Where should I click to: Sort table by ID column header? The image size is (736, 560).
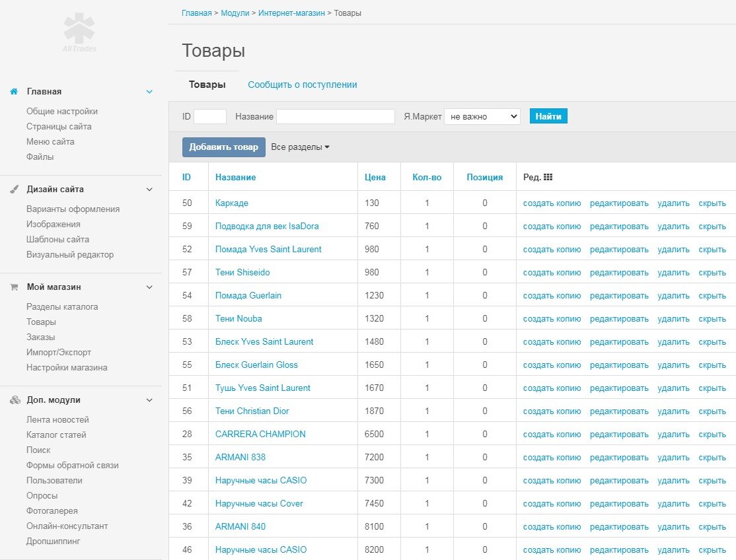point(186,177)
